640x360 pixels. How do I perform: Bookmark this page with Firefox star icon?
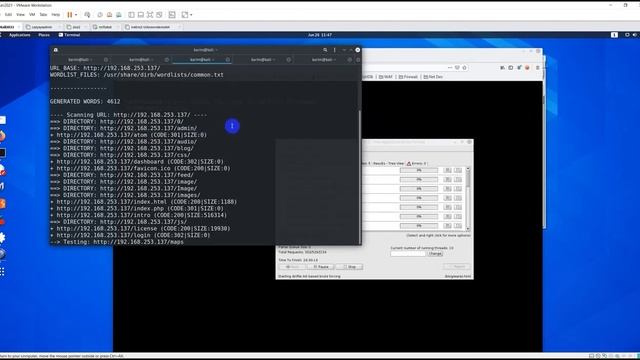(x=464, y=68)
